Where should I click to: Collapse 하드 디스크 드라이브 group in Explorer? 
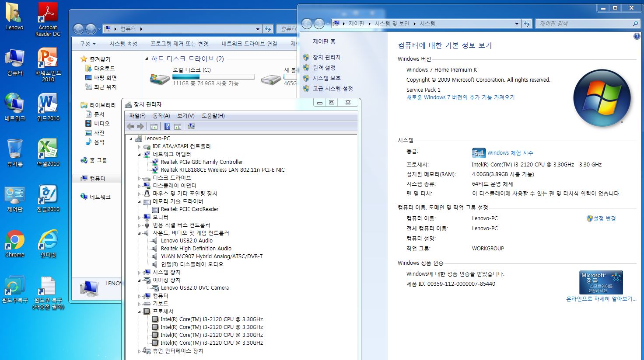click(147, 59)
